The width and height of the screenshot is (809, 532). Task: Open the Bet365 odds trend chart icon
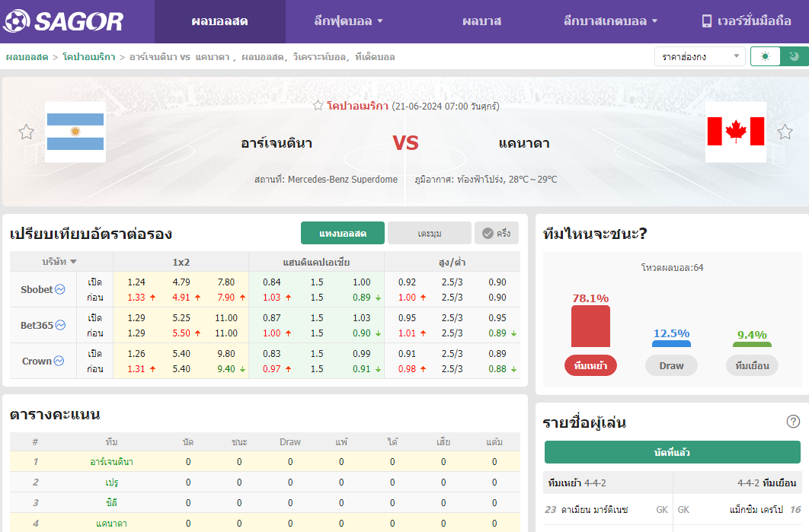click(60, 325)
